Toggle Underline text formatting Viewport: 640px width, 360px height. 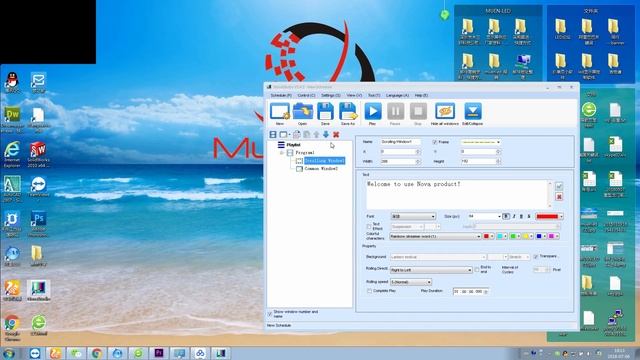[x=521, y=216]
